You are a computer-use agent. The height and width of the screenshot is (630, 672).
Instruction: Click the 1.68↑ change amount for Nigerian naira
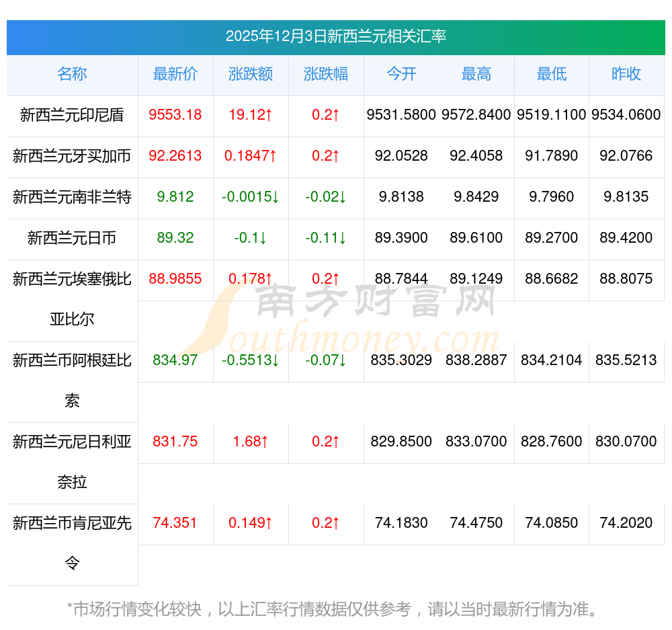[251, 442]
